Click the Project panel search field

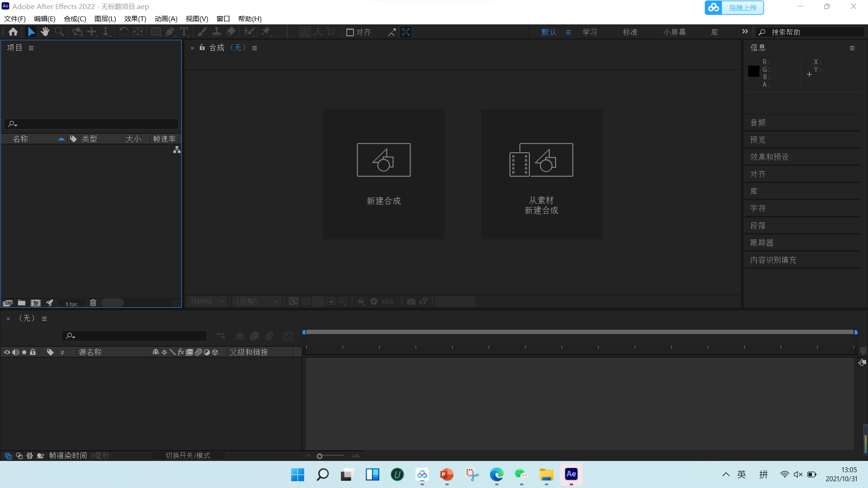[x=90, y=123]
